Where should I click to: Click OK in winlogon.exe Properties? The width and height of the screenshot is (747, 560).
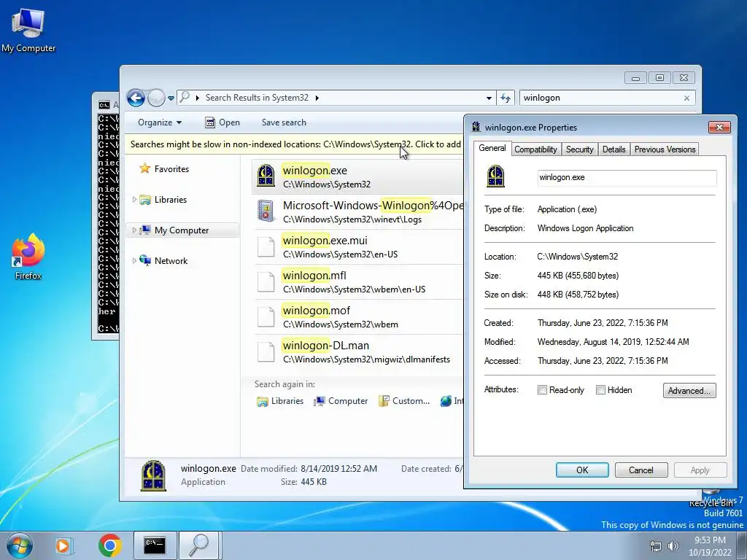point(582,470)
